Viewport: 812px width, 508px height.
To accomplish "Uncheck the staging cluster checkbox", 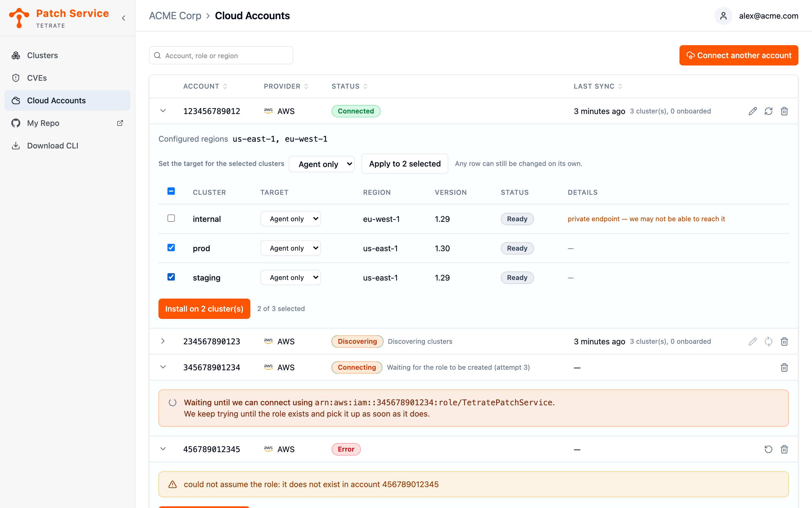I will coord(171,277).
